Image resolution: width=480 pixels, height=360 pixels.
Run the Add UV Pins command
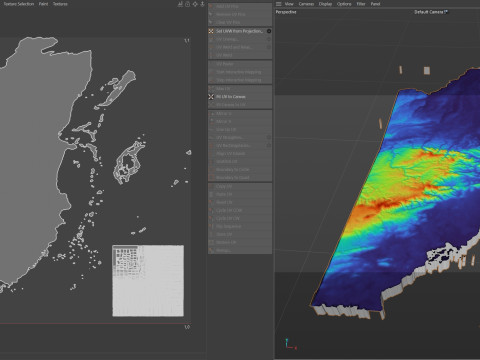point(240,6)
